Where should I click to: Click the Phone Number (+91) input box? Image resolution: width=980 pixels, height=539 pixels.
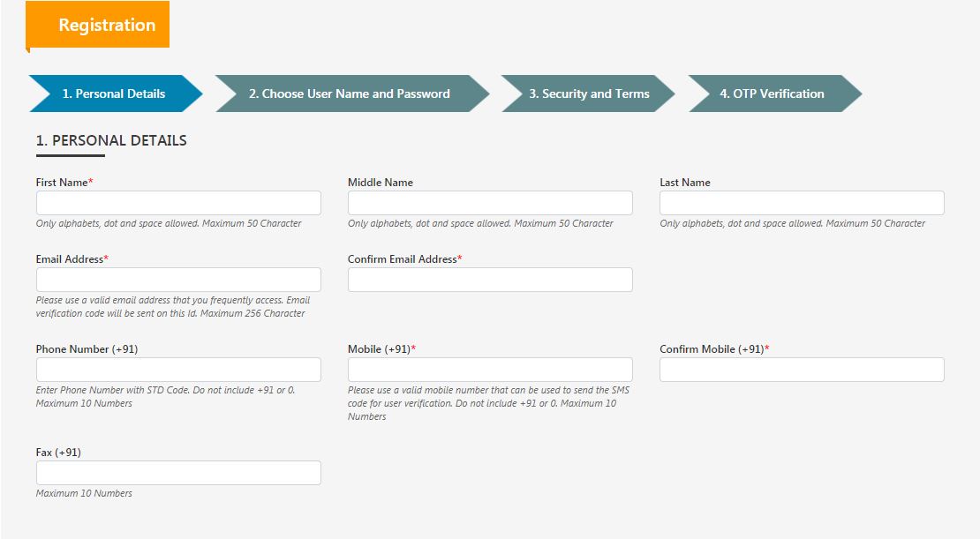(177, 369)
